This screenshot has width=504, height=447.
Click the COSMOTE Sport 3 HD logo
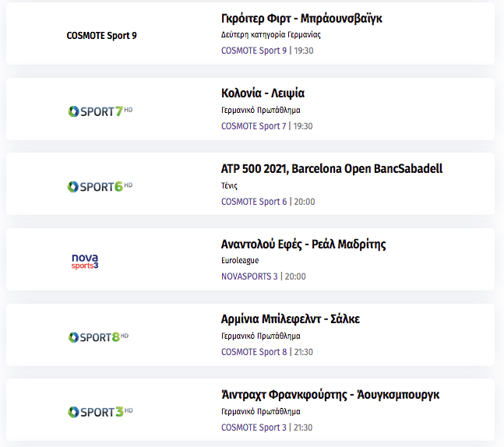(100, 412)
